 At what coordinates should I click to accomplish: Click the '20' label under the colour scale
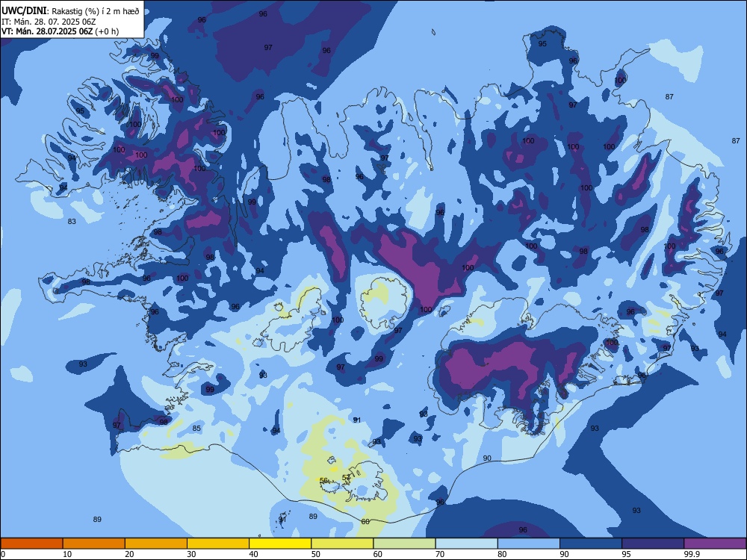tap(129, 554)
